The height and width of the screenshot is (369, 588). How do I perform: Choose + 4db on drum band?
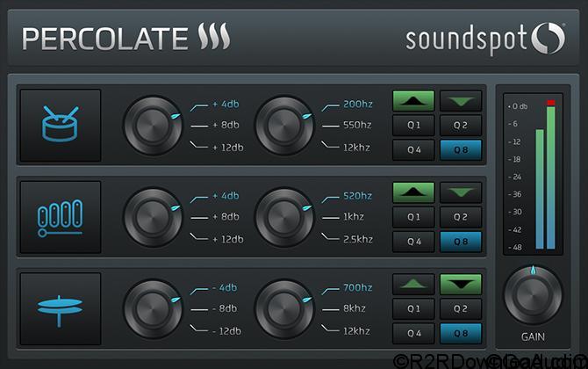(226, 104)
